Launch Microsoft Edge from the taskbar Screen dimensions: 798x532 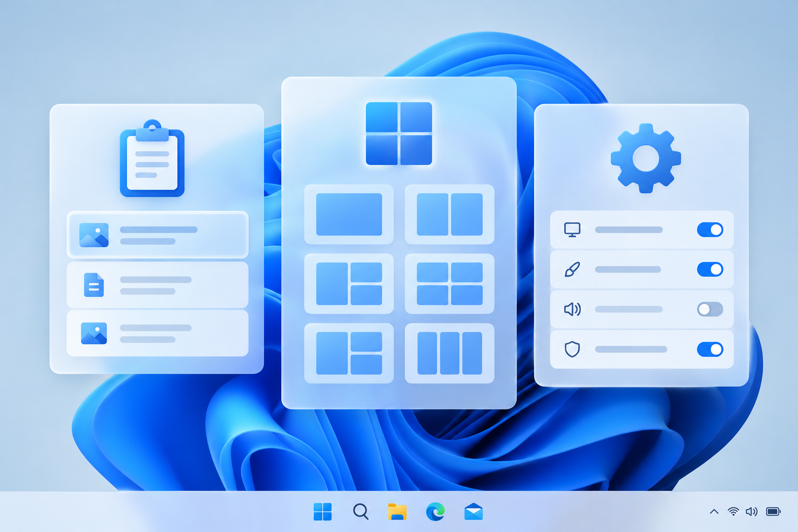click(435, 512)
